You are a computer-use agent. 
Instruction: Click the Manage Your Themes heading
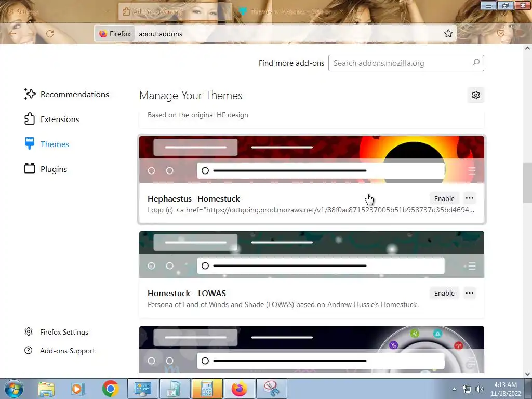click(191, 96)
